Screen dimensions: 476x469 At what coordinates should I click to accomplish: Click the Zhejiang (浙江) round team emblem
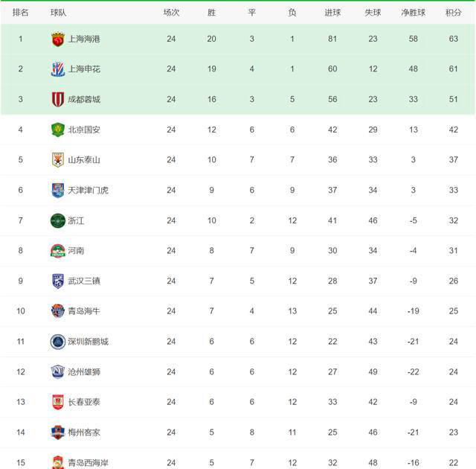pyautogui.click(x=58, y=220)
